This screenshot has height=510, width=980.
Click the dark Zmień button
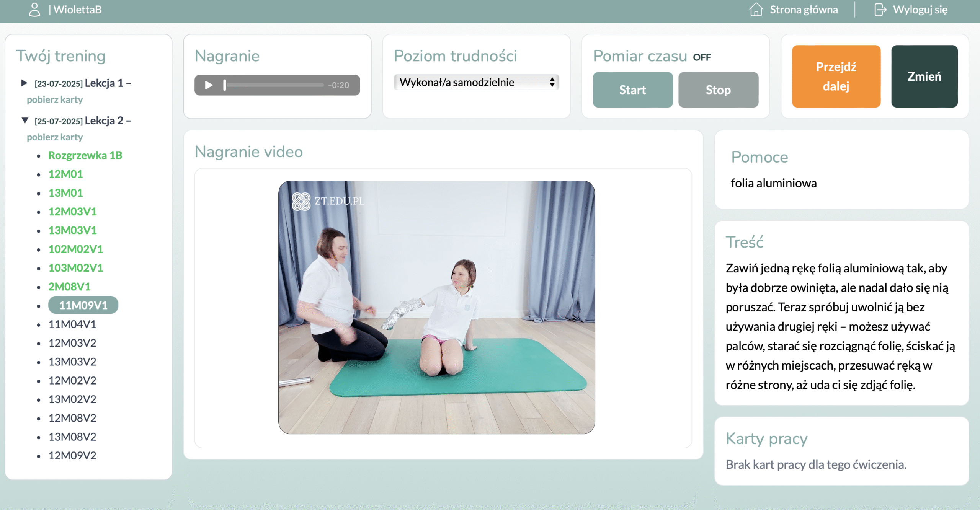coord(924,77)
